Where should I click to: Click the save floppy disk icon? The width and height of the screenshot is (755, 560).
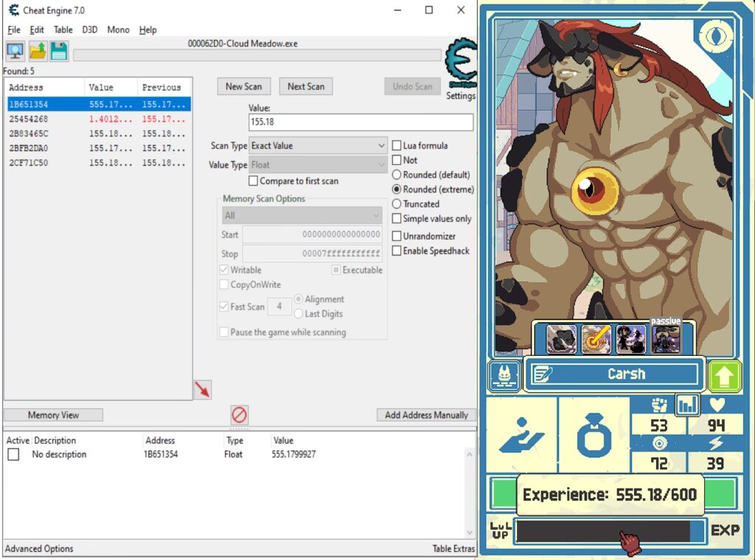tap(59, 52)
